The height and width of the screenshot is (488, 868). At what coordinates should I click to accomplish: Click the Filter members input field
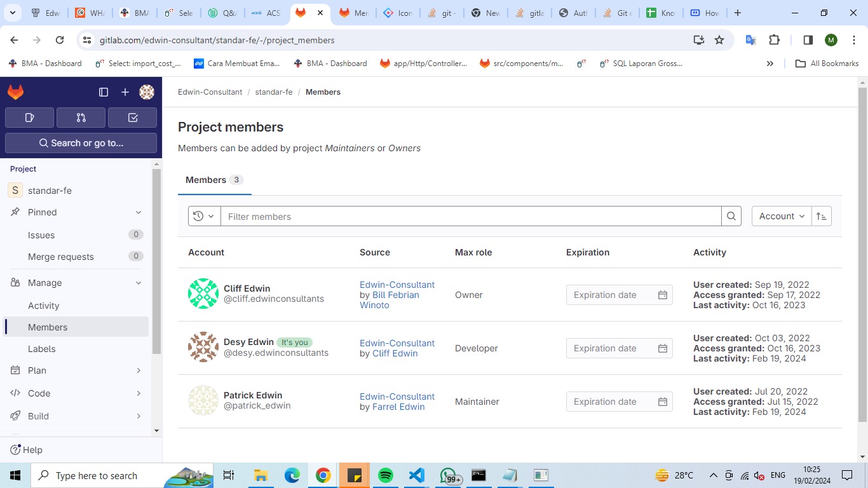point(470,216)
